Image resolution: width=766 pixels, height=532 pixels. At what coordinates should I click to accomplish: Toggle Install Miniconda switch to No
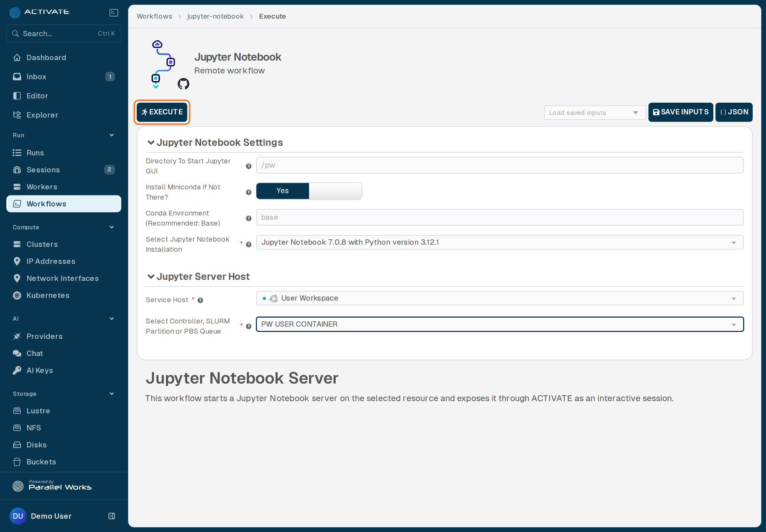pyautogui.click(x=335, y=191)
